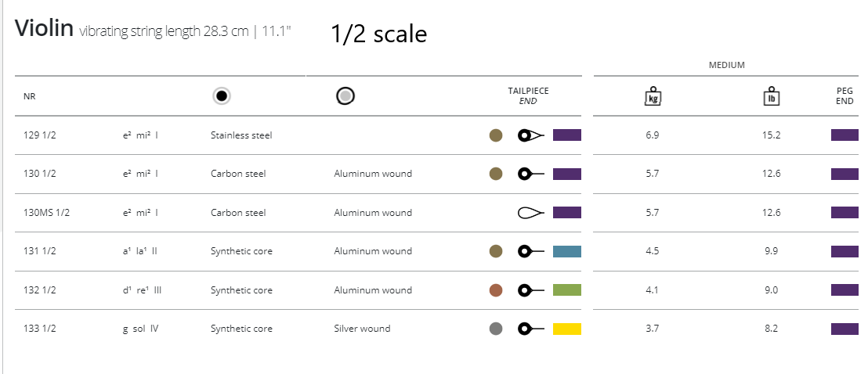Click the purple peg end swatch for 129 1/2
Screen dimensions: 868x374
(x=844, y=135)
